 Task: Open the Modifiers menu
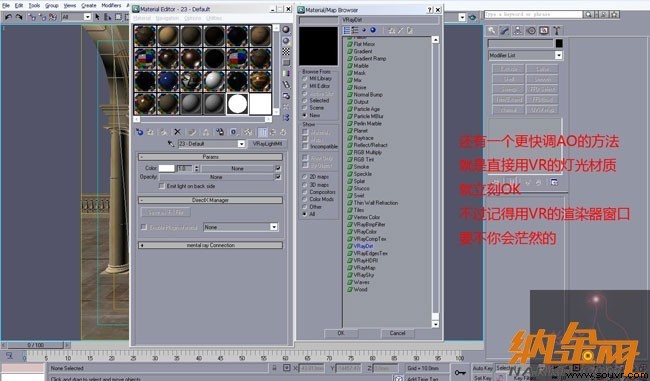pos(112,5)
